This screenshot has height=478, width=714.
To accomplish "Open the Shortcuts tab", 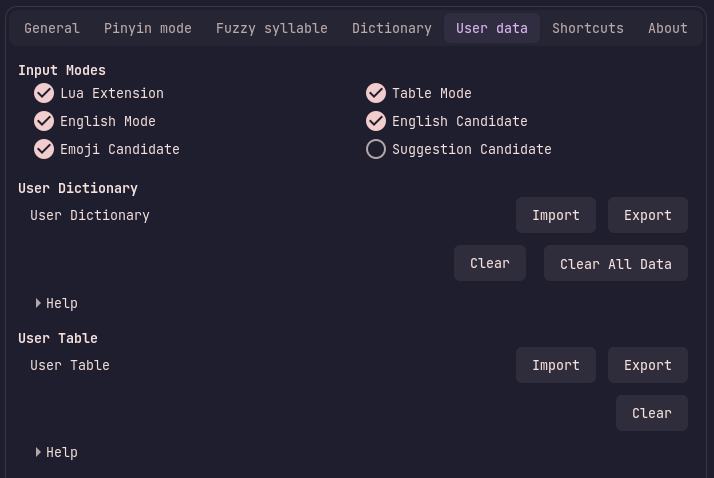I will point(588,28).
